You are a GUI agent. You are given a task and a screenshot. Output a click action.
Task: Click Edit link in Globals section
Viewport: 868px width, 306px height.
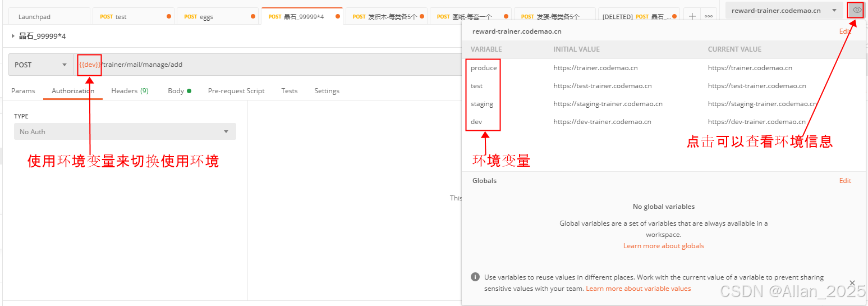pyautogui.click(x=845, y=181)
